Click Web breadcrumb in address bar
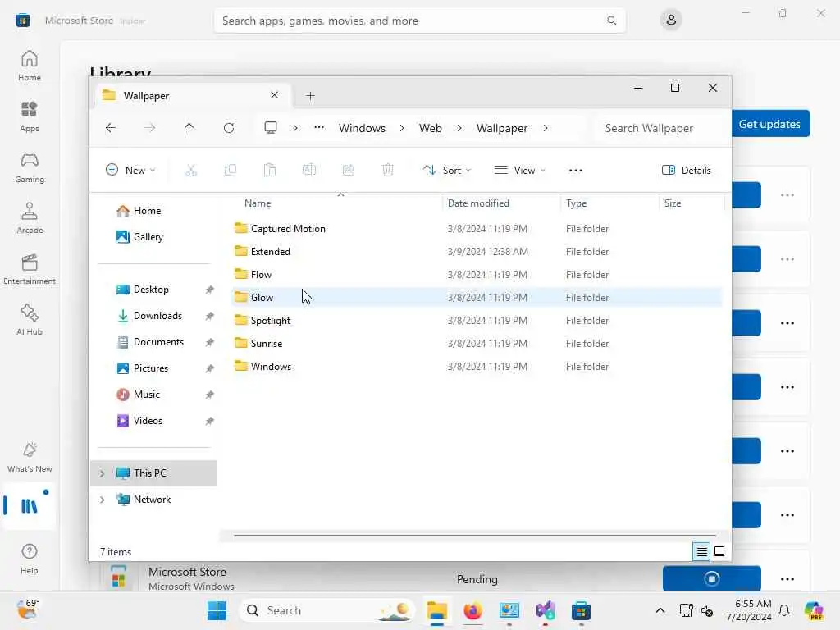Image resolution: width=840 pixels, height=630 pixels. click(430, 128)
